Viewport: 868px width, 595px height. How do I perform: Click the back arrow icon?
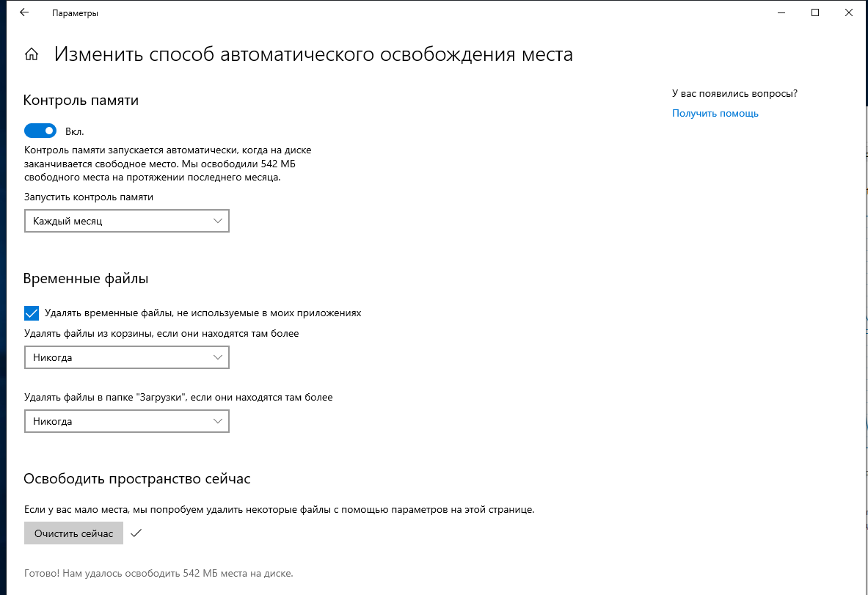coord(23,12)
